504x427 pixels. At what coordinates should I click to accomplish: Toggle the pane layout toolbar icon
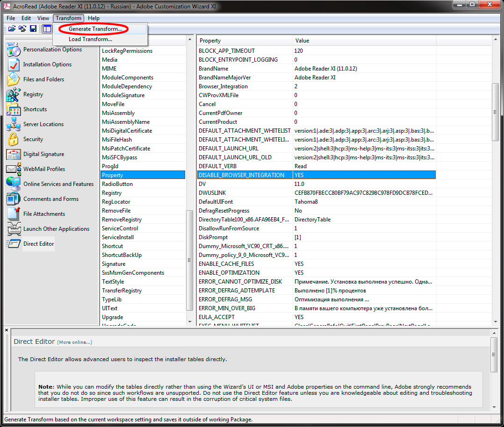(x=47, y=28)
